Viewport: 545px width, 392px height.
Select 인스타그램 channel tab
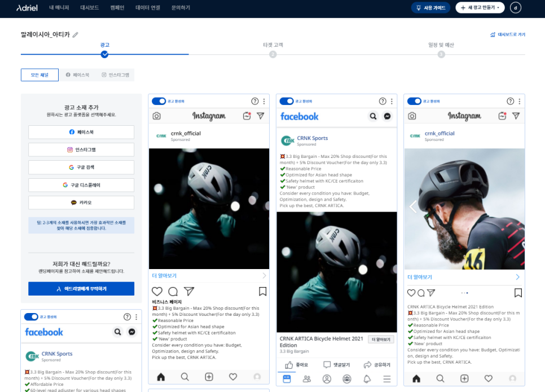pos(116,74)
